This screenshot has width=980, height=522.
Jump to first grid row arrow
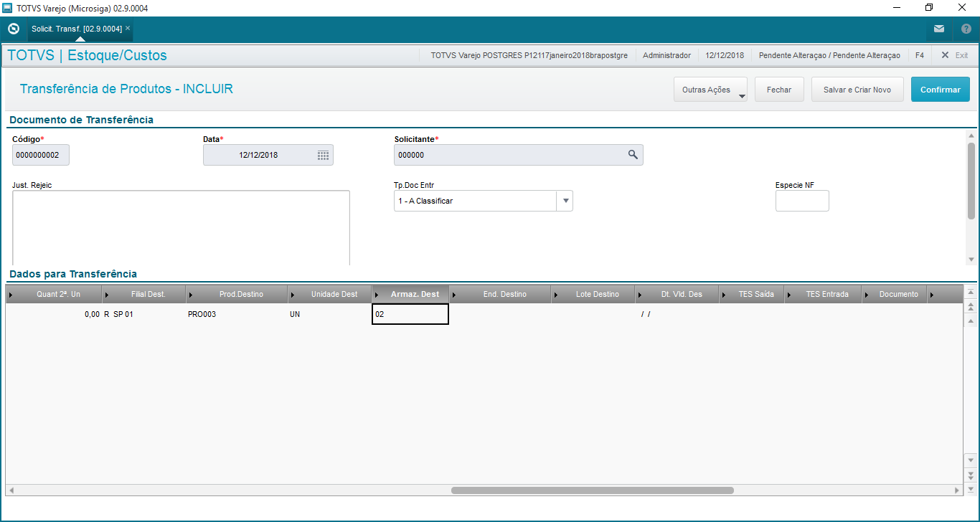click(971, 292)
